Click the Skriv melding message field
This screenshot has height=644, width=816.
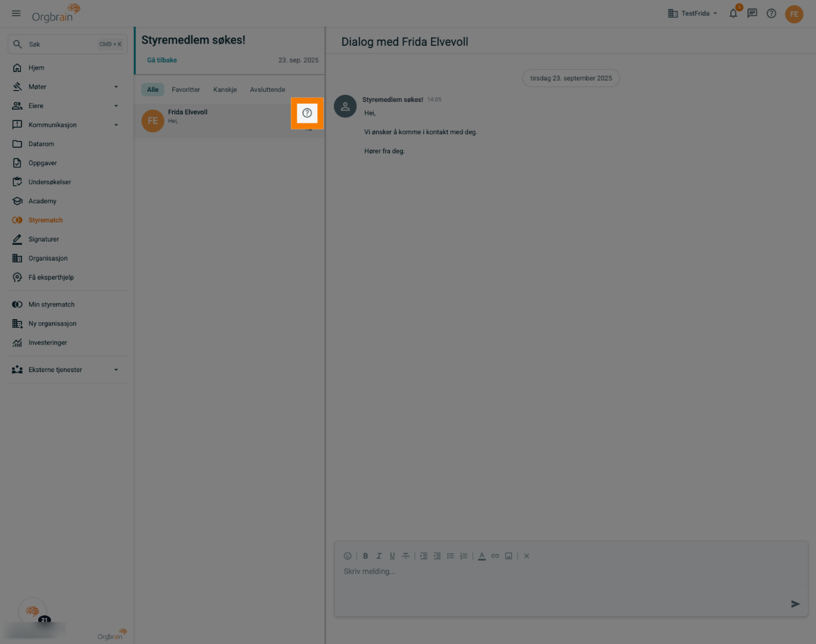tap(571, 578)
